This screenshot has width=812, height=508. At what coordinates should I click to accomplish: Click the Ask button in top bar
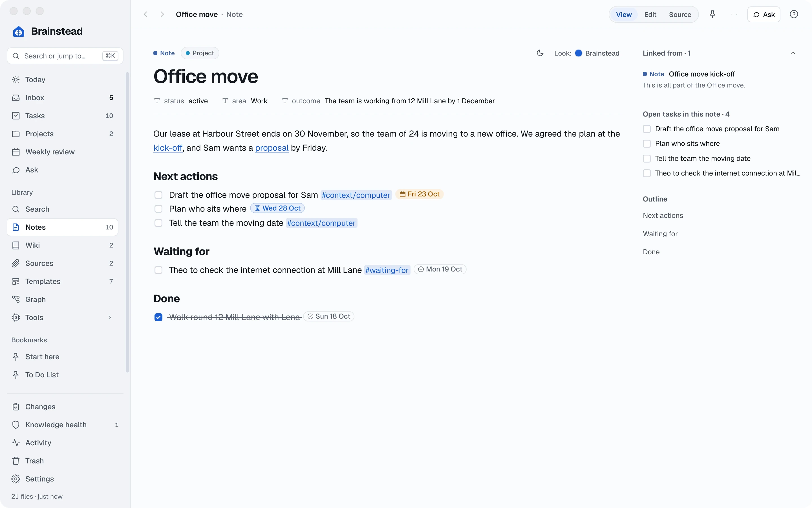point(764,14)
